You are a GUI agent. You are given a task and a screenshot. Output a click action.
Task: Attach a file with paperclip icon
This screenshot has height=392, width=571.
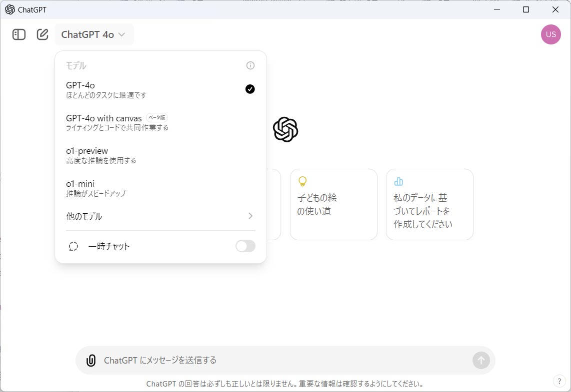click(90, 361)
